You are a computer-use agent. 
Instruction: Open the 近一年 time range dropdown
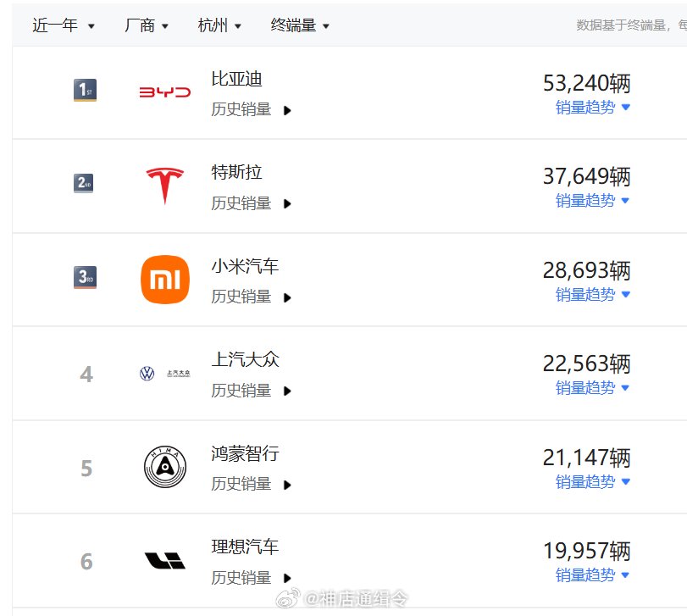(x=63, y=25)
